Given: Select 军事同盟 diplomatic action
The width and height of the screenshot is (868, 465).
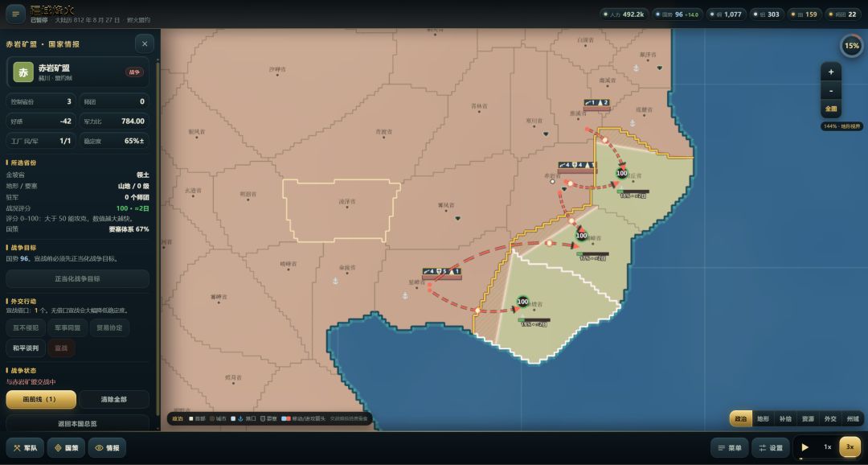Looking at the screenshot, I should point(68,327).
